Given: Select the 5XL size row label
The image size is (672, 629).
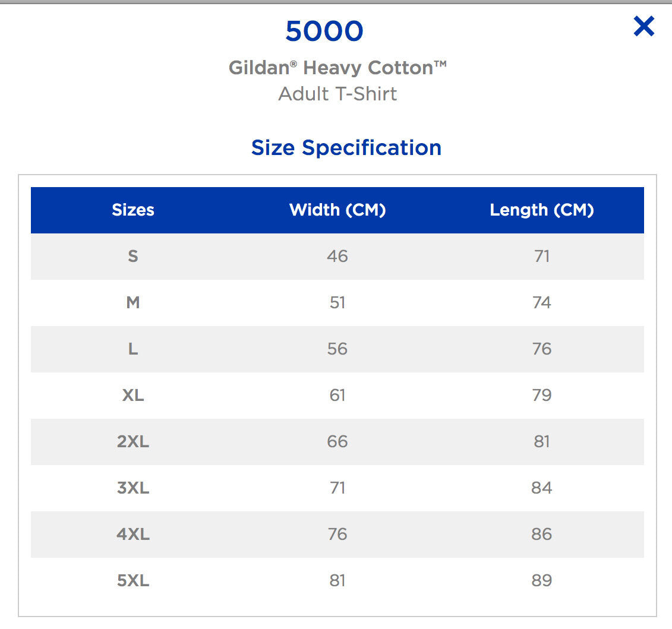Looking at the screenshot, I should (133, 580).
